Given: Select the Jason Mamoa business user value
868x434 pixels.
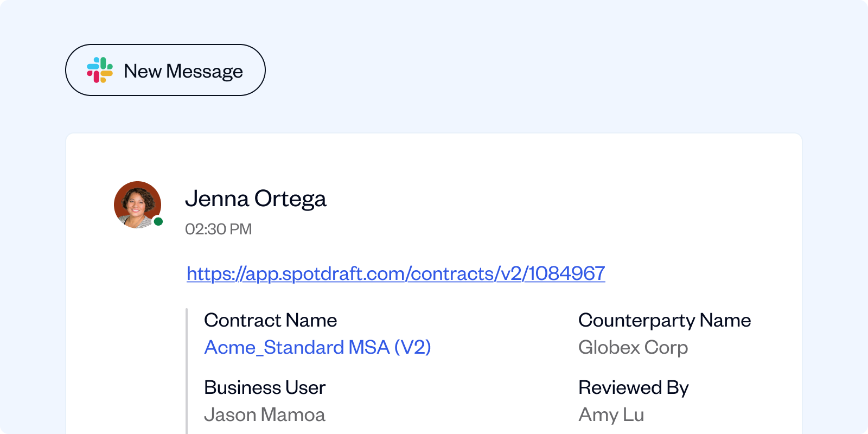Looking at the screenshot, I should click(264, 414).
